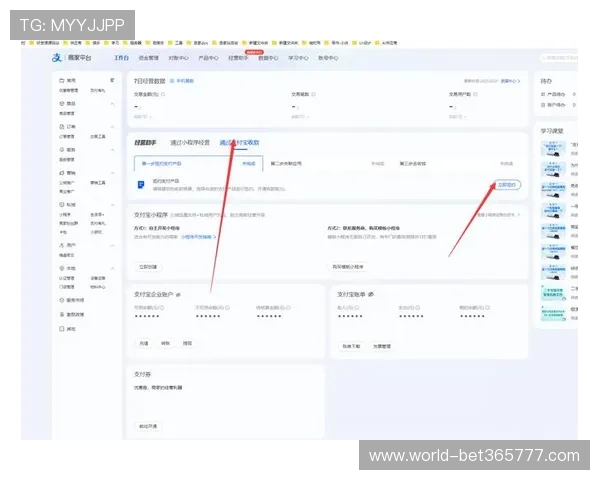Open the comparison dropdown under 交易笔数

(x=300, y=116)
